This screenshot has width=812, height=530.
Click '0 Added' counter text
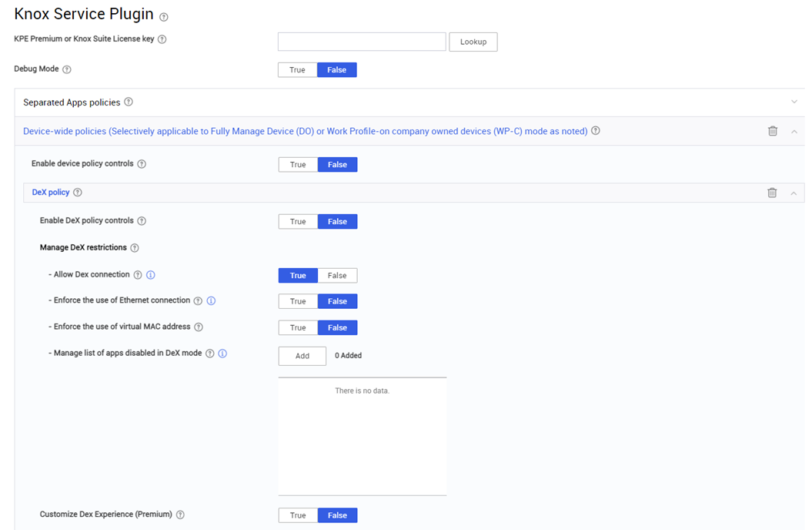pyautogui.click(x=348, y=356)
